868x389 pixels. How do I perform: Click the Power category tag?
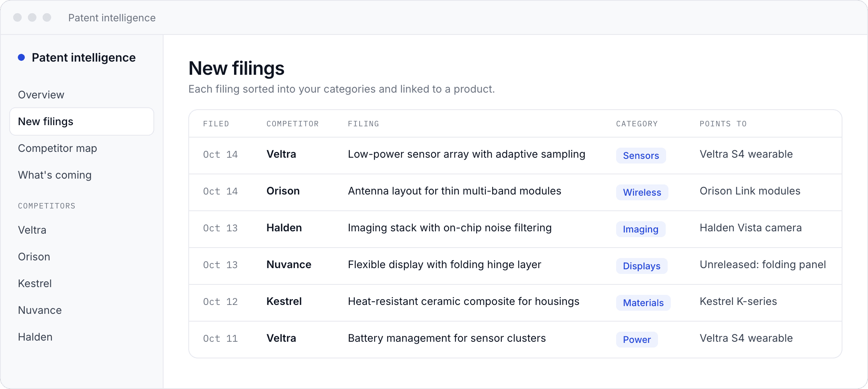637,339
